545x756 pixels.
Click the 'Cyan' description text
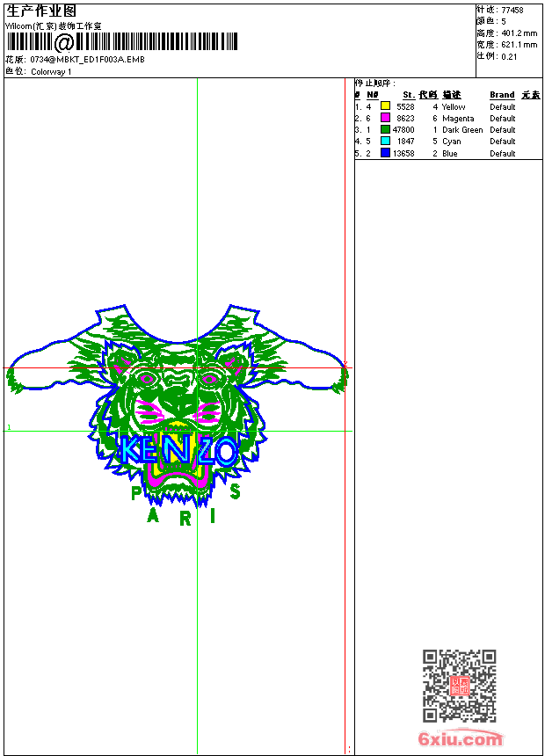click(452, 142)
